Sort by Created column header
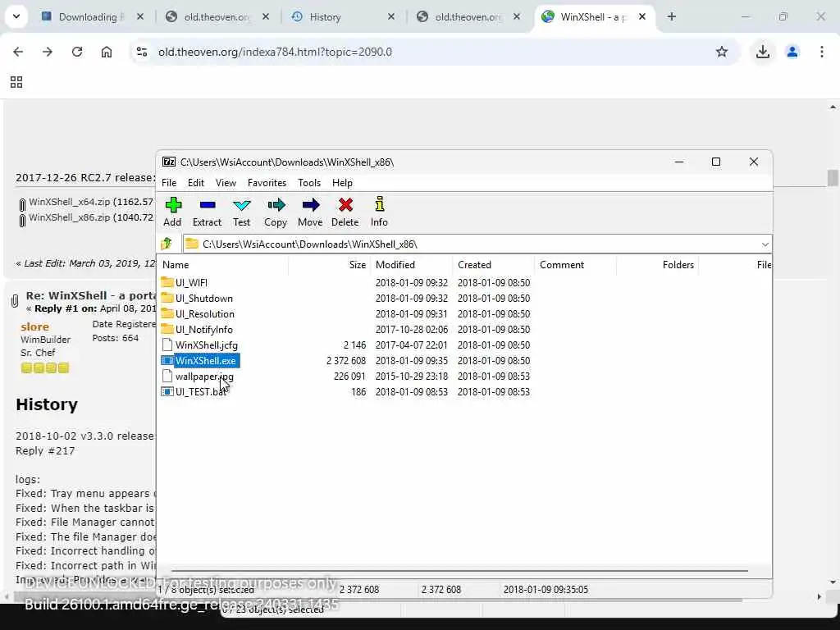 [x=493, y=265]
